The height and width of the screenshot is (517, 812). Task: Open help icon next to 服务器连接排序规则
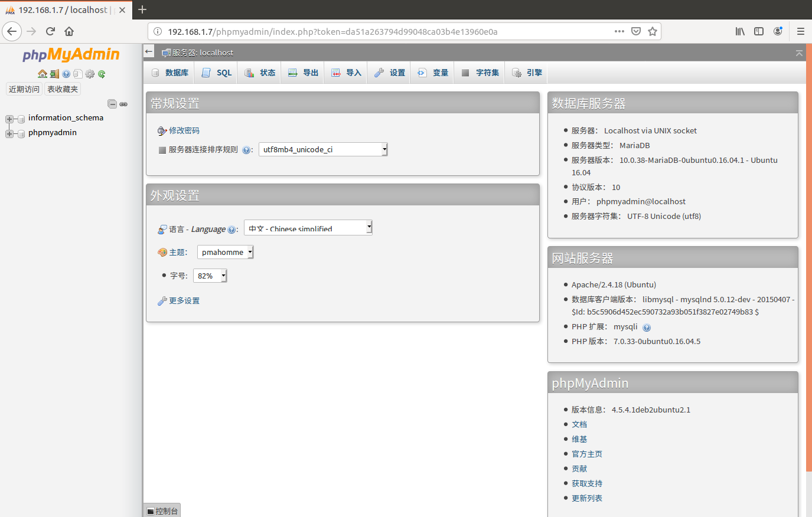[246, 150]
